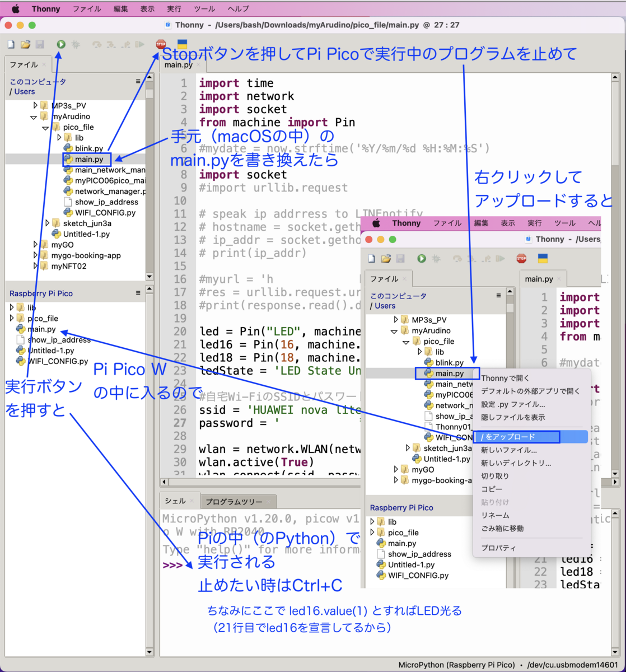
Task: Click the New file icon in inset Thonny window
Action: 372,258
